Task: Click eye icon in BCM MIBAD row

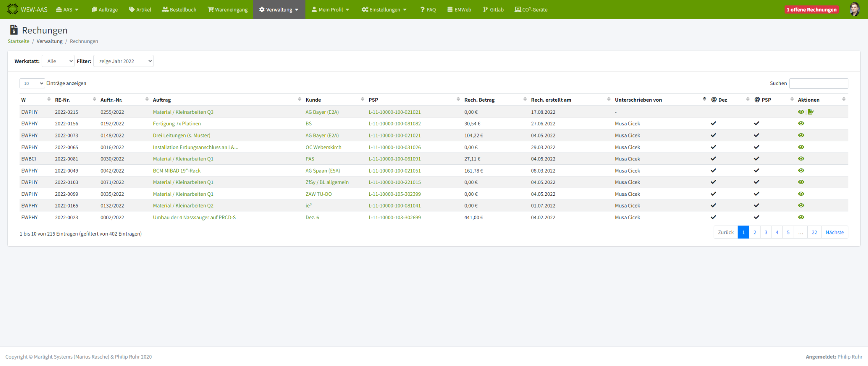Action: click(x=801, y=171)
